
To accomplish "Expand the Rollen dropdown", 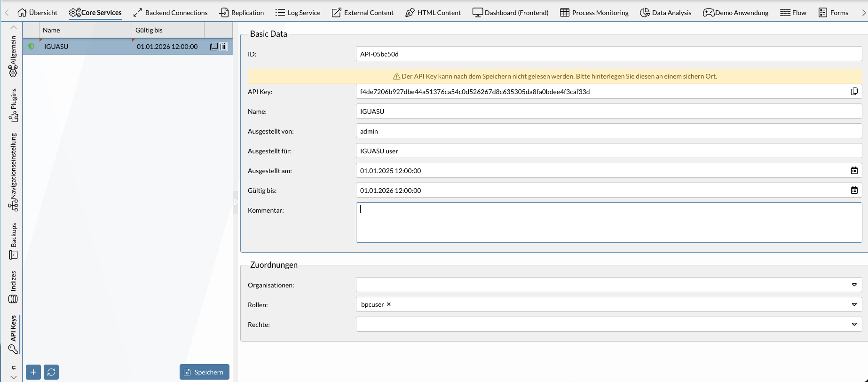I will (x=854, y=304).
